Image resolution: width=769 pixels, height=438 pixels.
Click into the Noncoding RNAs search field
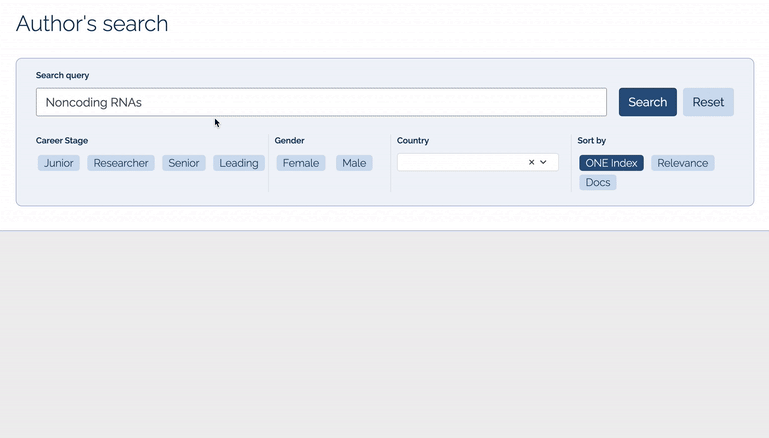[321, 102]
